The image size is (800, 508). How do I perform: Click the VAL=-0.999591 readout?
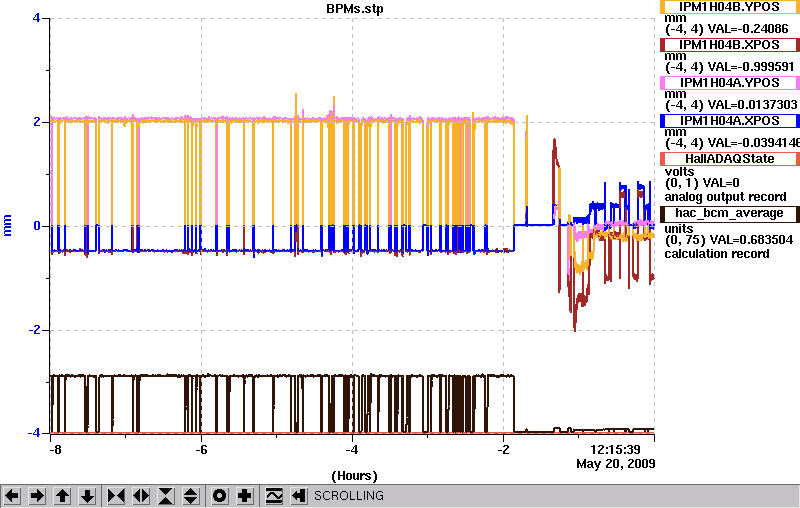click(x=751, y=67)
